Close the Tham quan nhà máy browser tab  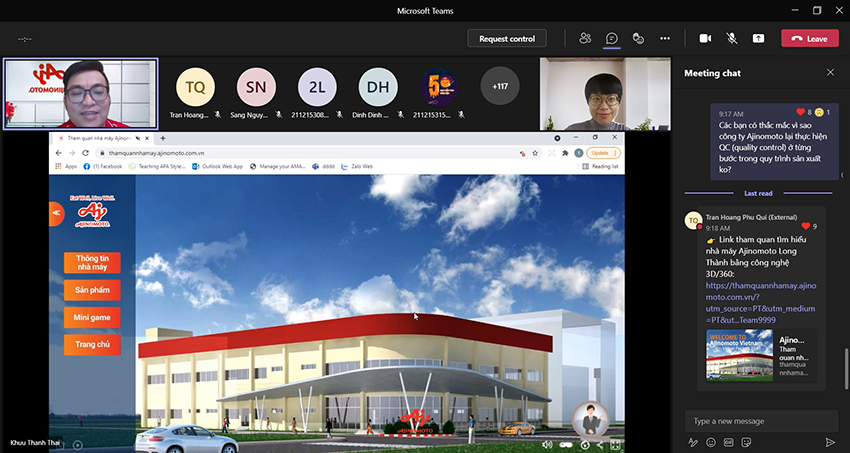[x=147, y=138]
